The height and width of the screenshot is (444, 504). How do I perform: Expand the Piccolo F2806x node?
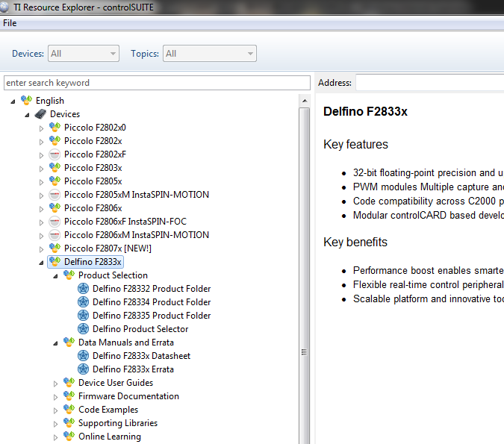[41, 209]
